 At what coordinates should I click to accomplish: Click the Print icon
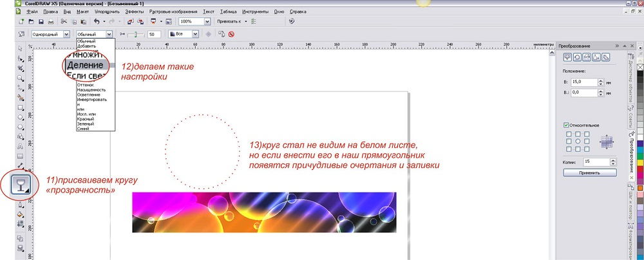pyautogui.click(x=50, y=21)
